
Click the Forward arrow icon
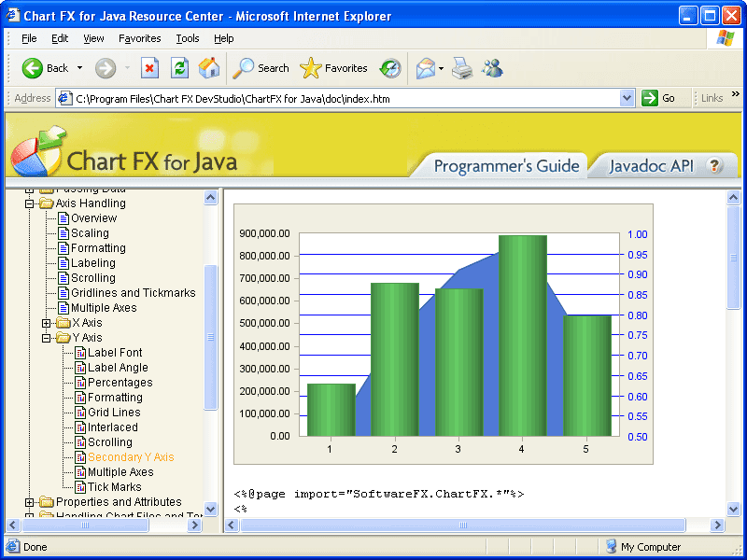pos(106,68)
